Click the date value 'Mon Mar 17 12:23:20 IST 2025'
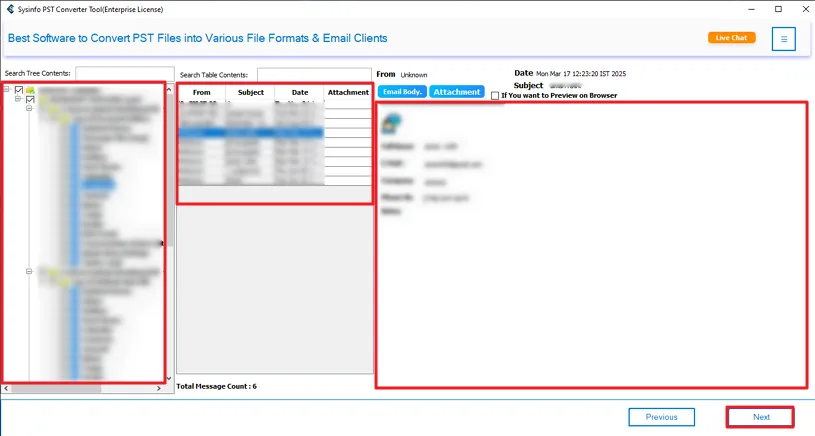The width and height of the screenshot is (815, 436). tap(581, 74)
